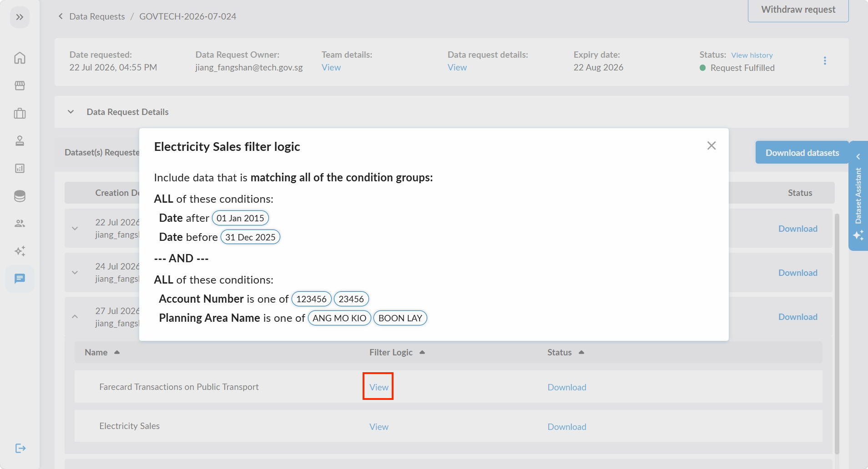Expand the 24 Jul 2026 dataset row
Image resolution: width=868 pixels, height=469 pixels.
(75, 273)
